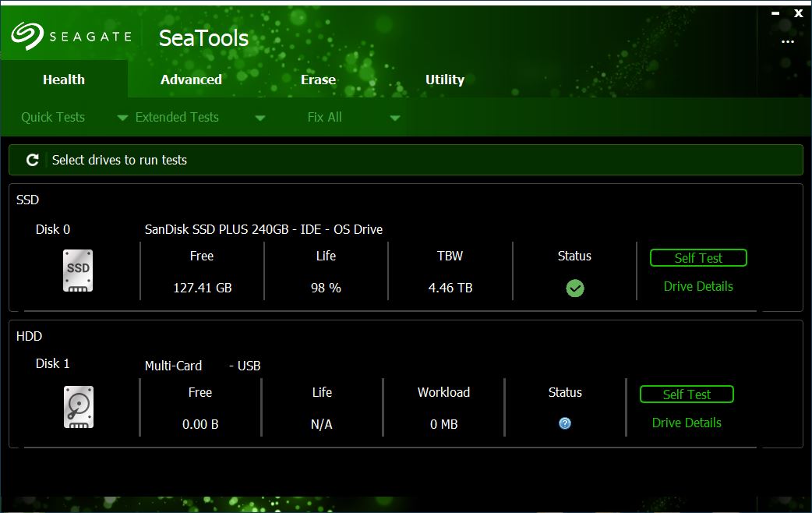Click the Seagate logo icon
Viewport: 812px width, 513px height.
tap(27, 36)
